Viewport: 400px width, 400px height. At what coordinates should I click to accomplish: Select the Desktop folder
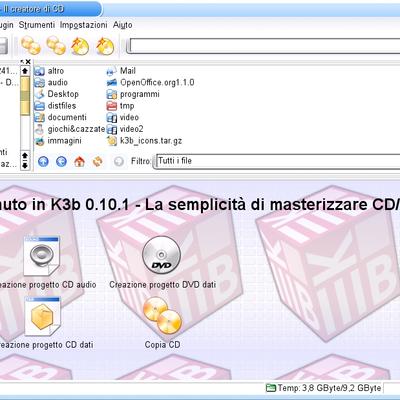[x=57, y=94]
